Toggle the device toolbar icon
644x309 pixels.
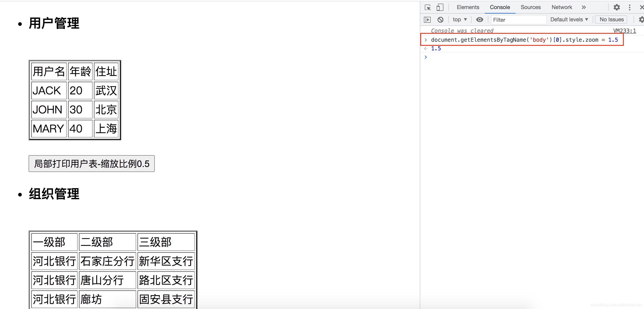pos(440,7)
